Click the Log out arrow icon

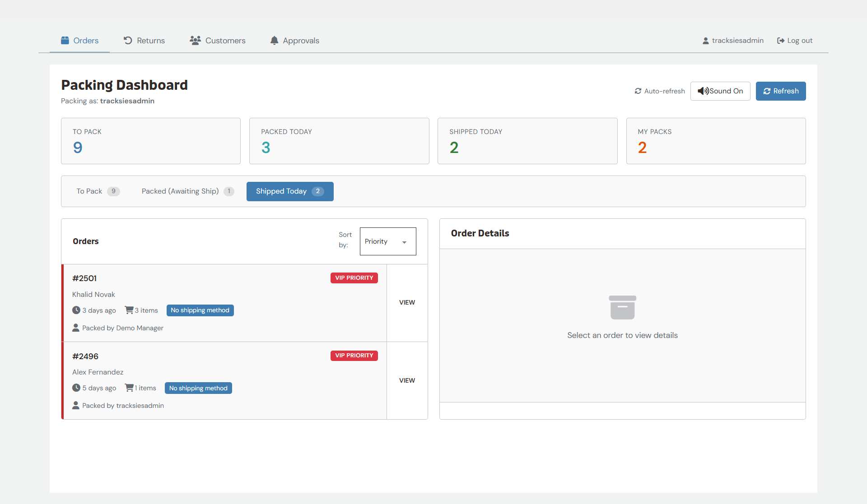(x=781, y=41)
